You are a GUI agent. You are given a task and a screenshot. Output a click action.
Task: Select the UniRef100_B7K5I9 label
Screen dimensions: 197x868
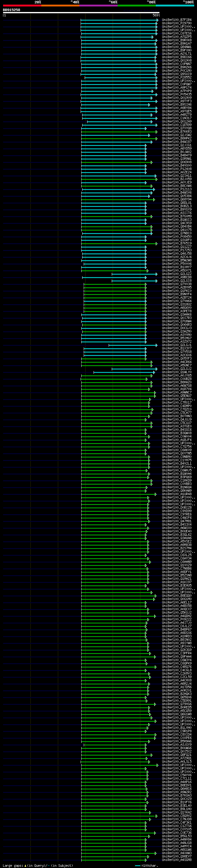(x=176, y=244)
